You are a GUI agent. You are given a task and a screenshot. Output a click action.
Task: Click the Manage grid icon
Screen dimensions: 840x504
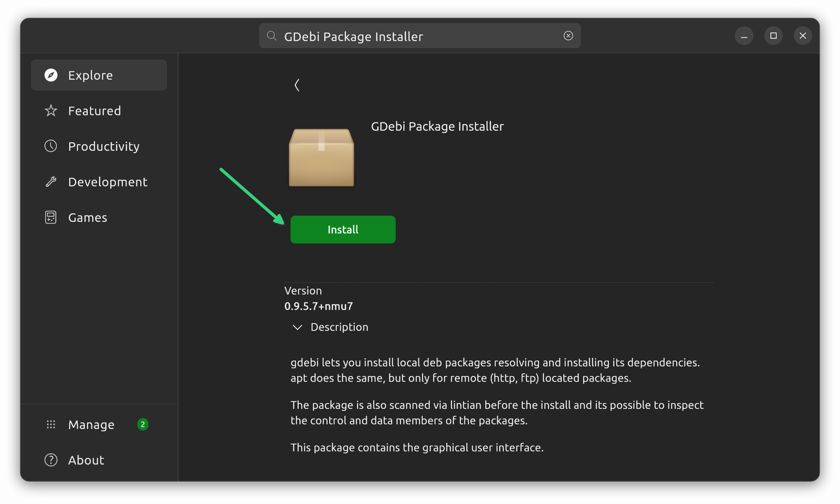pos(50,424)
